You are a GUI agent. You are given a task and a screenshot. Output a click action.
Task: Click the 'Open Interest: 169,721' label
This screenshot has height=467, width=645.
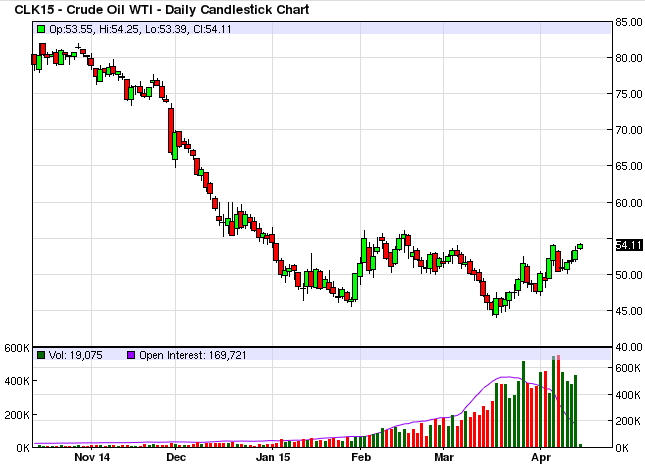193,355
